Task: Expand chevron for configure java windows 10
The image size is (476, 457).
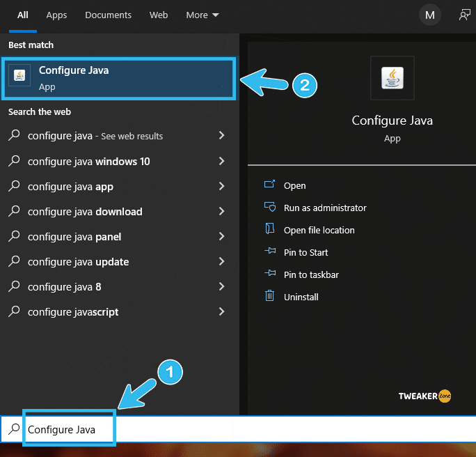Action: [221, 161]
